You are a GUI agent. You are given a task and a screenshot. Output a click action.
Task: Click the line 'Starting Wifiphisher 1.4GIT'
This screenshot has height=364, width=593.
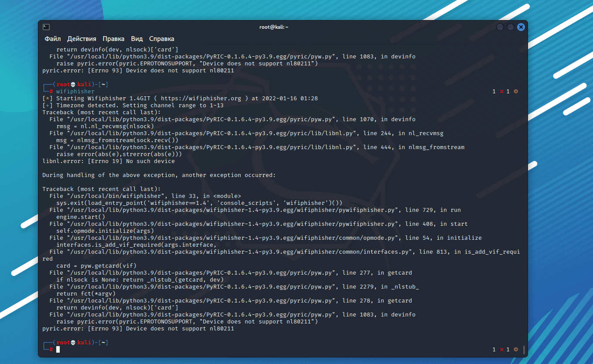pos(180,99)
